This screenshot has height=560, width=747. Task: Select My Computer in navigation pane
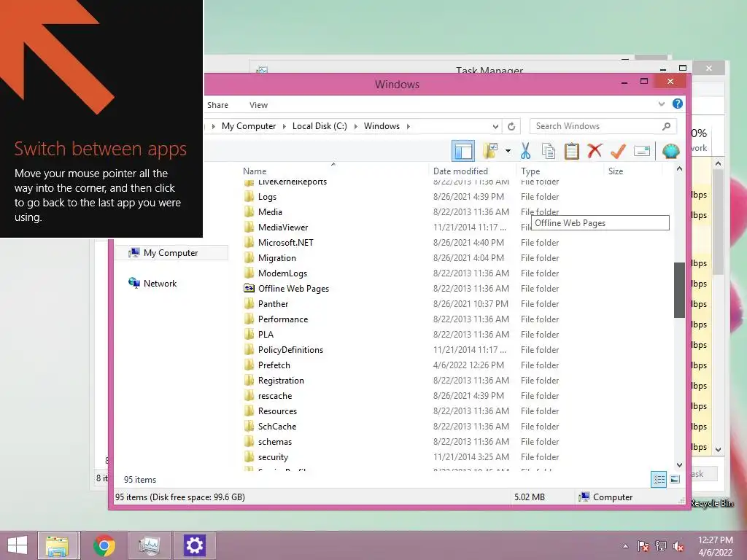[171, 253]
